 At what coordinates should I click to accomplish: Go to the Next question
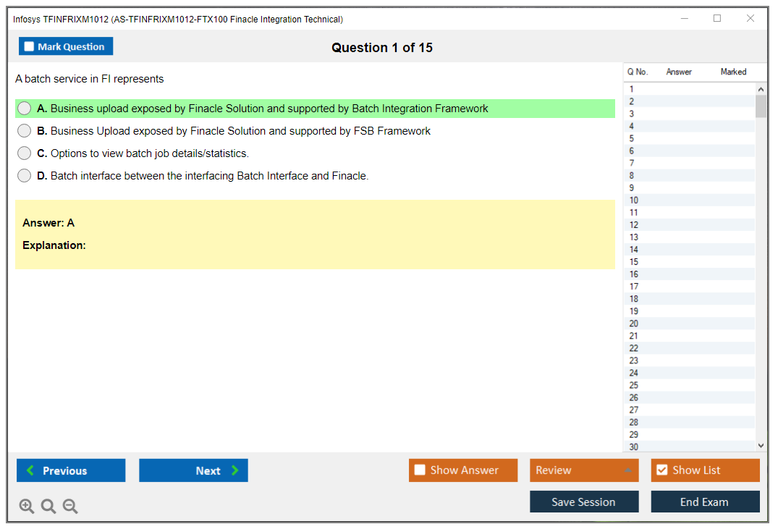(x=193, y=470)
